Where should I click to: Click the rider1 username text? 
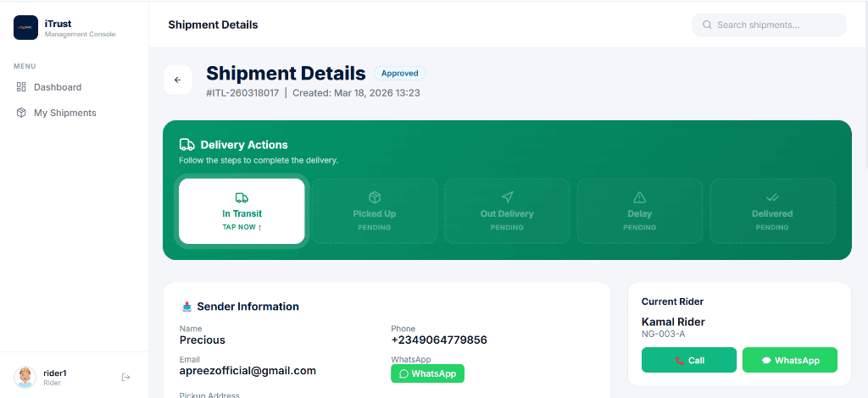(55, 373)
